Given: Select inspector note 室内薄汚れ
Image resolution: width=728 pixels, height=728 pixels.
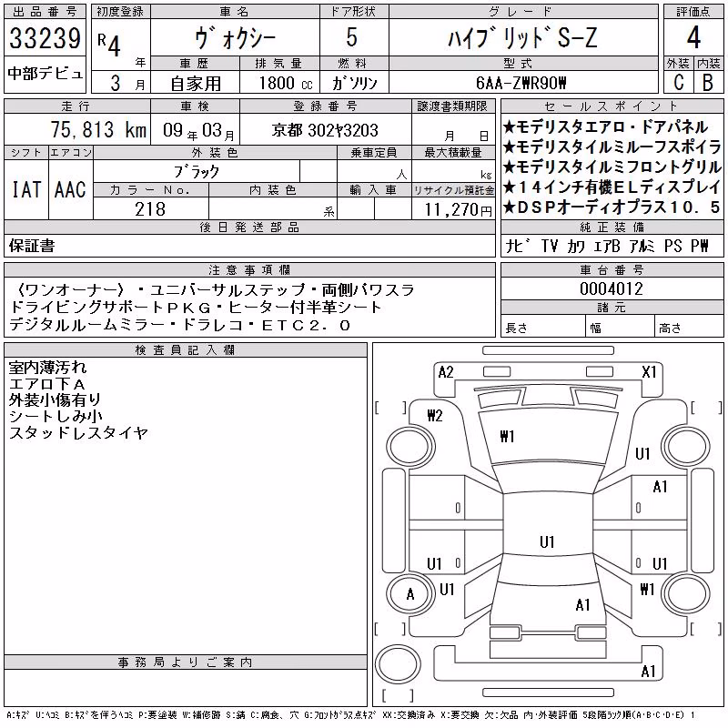Looking at the screenshot, I should click(x=47, y=368).
